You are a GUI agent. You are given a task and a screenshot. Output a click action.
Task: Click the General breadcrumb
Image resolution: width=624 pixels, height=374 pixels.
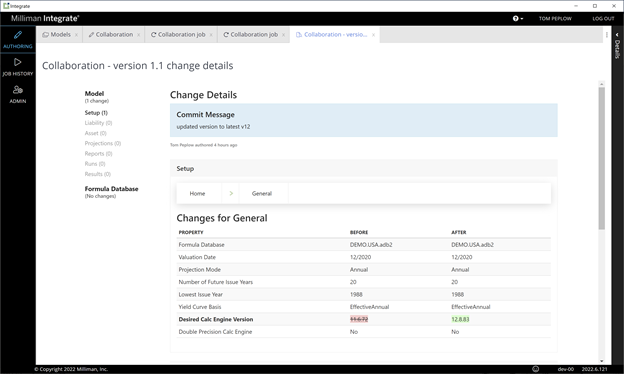[262, 193]
